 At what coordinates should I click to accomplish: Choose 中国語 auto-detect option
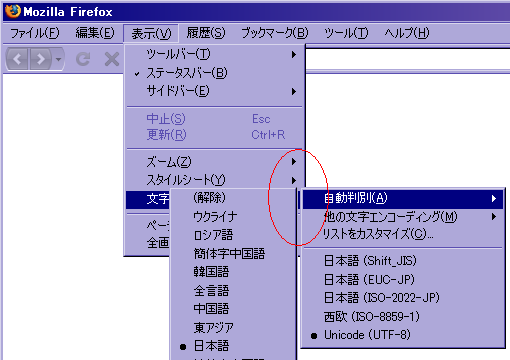(233, 309)
